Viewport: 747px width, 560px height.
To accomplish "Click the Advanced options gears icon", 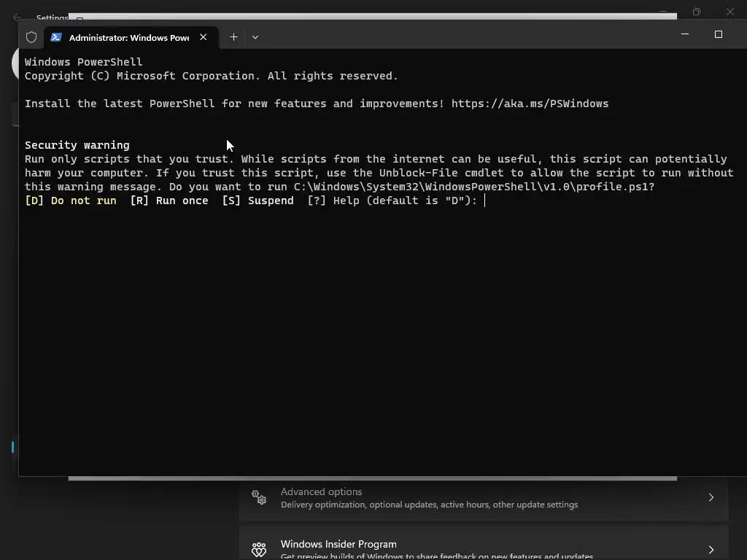I will pyautogui.click(x=259, y=497).
